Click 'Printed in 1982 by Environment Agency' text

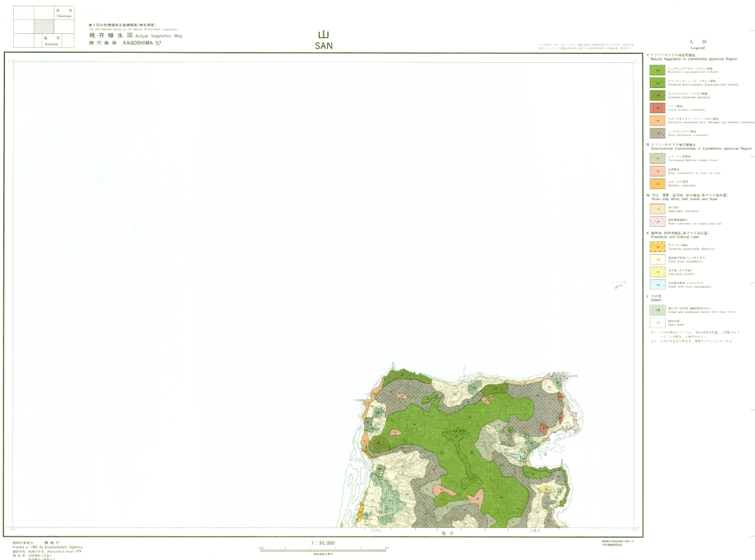tap(47, 547)
